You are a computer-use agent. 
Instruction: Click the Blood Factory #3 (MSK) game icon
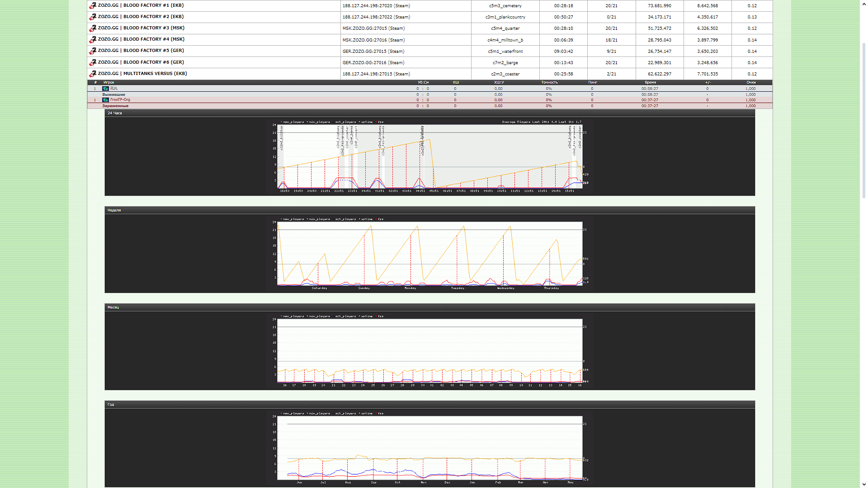click(x=93, y=28)
